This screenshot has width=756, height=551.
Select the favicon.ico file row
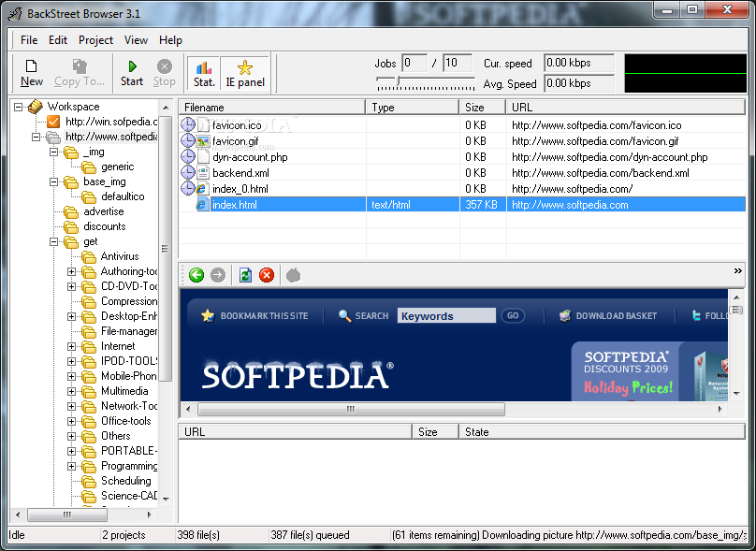[462, 125]
